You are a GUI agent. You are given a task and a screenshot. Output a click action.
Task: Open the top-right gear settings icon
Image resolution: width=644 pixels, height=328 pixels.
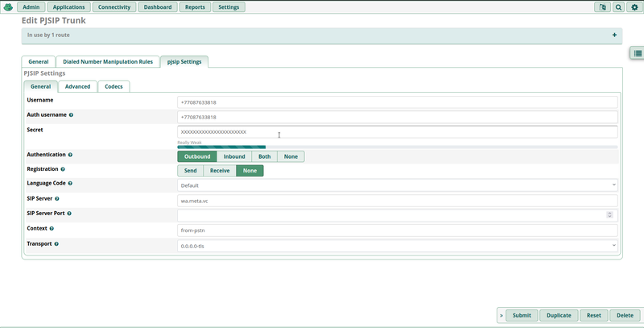point(634,6)
